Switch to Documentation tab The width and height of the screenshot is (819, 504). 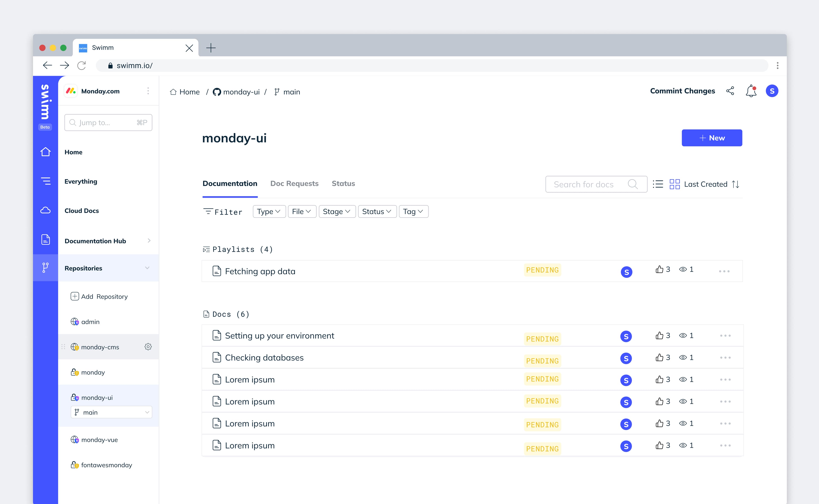(230, 183)
